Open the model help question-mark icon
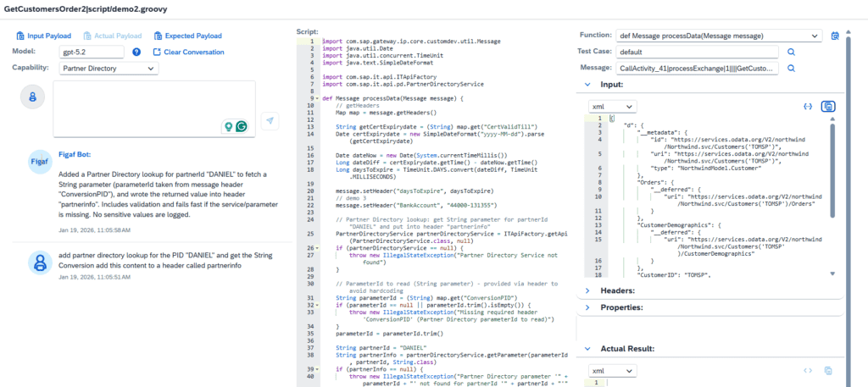The height and width of the screenshot is (387, 868). click(136, 52)
